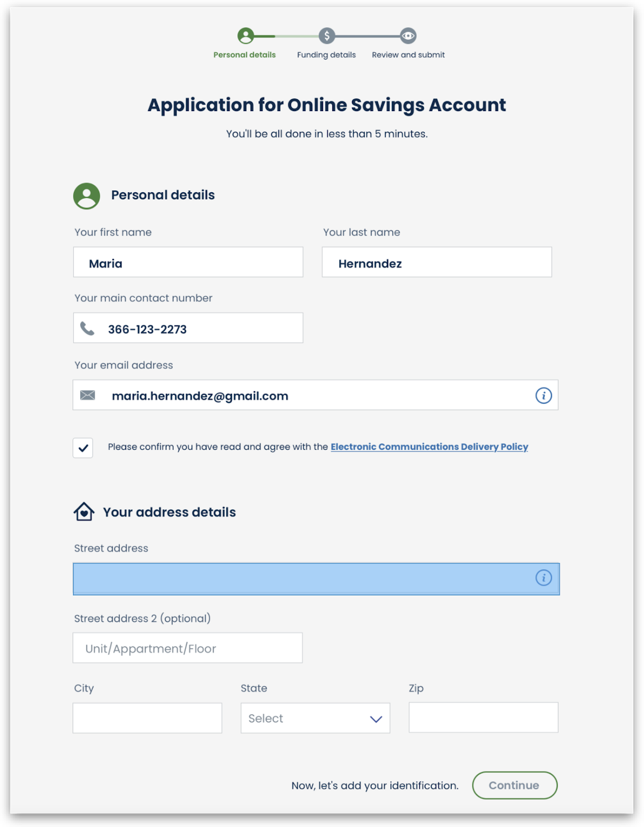Click the Review and submit eye icon
Image resolution: width=644 pixels, height=827 pixels.
(x=408, y=36)
